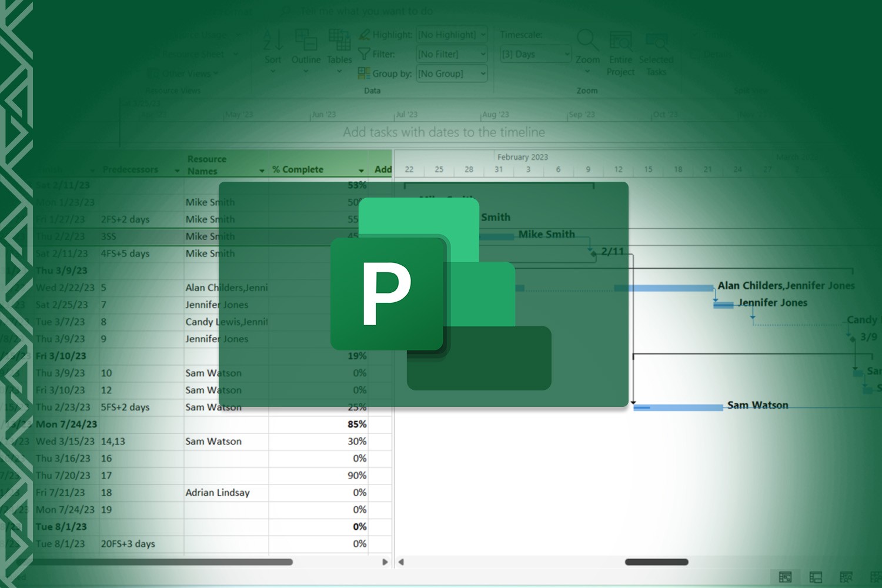
Task: Select the '53%' summary complete cell
Action: [318, 185]
